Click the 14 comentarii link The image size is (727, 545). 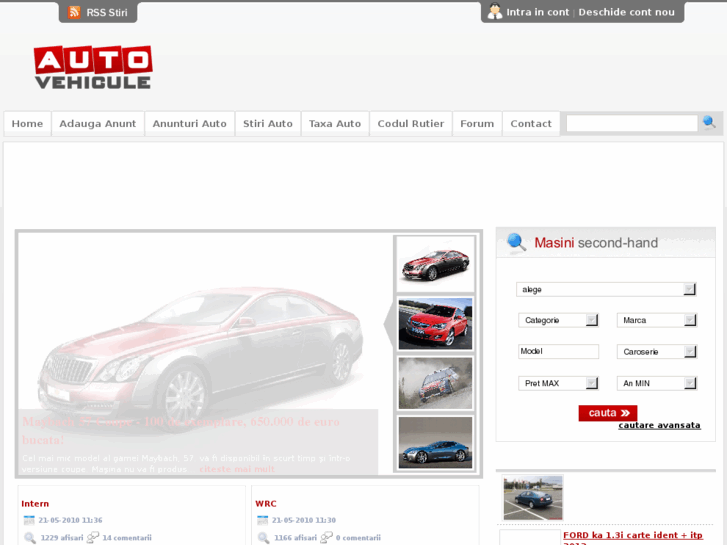click(x=127, y=538)
